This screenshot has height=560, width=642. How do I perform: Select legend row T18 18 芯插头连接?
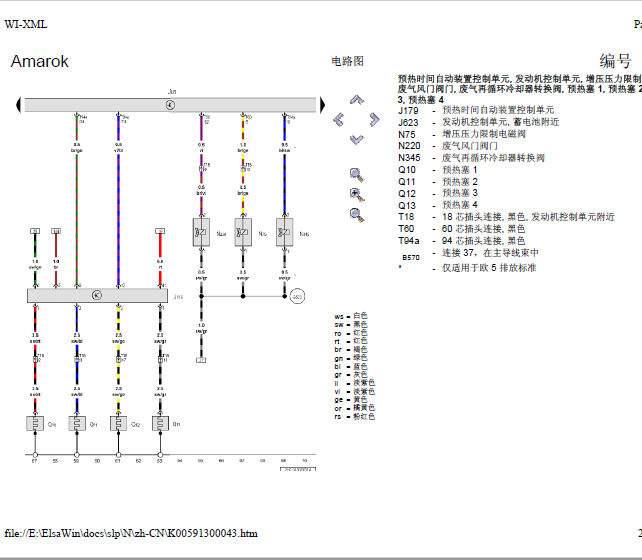(506, 217)
